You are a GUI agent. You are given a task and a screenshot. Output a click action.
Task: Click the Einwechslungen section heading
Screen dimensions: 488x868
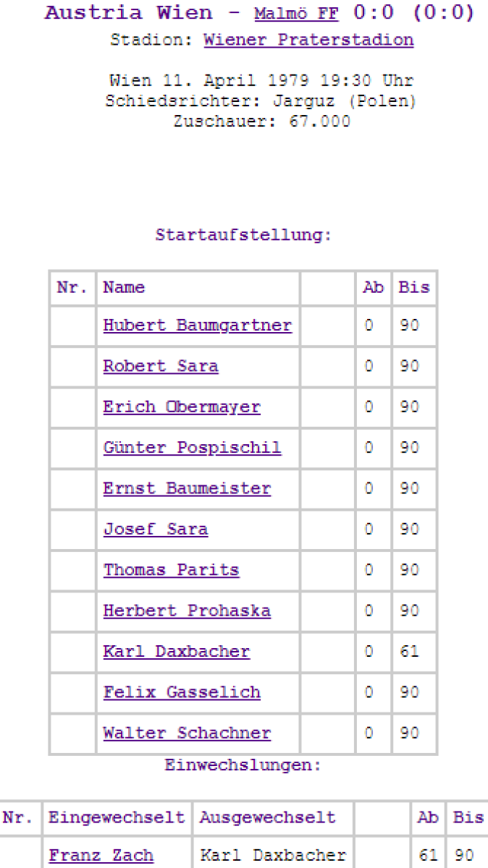click(x=243, y=765)
